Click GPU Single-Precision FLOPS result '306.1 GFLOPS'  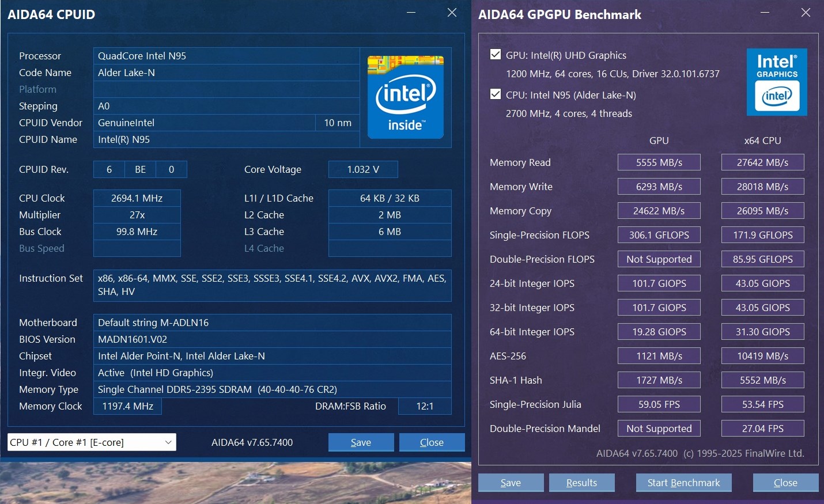pos(659,235)
